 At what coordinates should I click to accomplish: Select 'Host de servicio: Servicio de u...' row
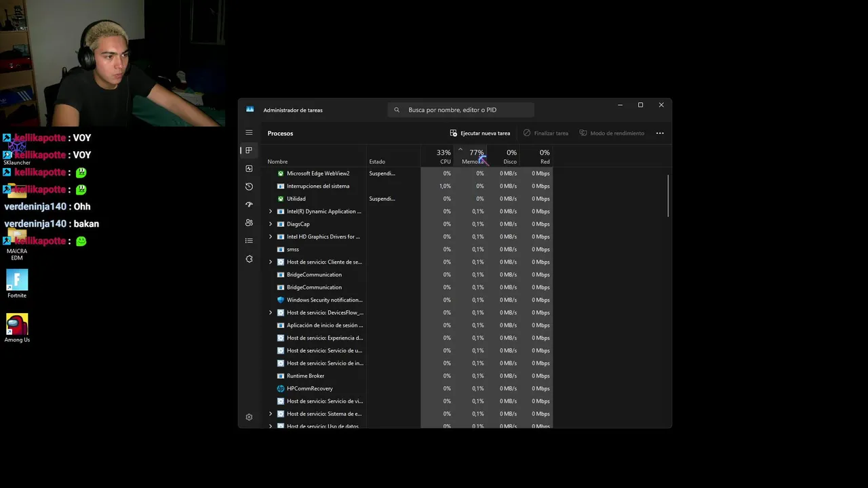(409, 350)
